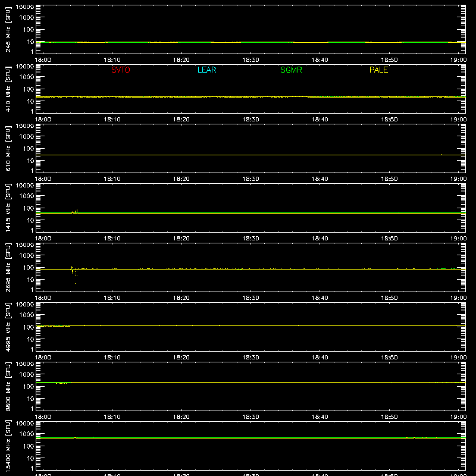Screen dimensions: 476x476
Task: Click the 18:30 tick under the 610 MHz plot
Action: [250, 179]
